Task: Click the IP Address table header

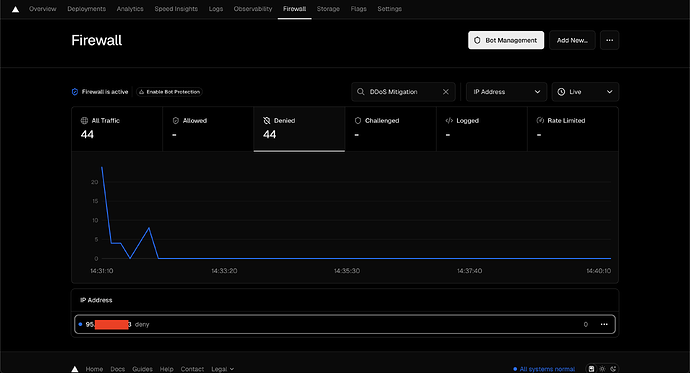Action: (96, 300)
